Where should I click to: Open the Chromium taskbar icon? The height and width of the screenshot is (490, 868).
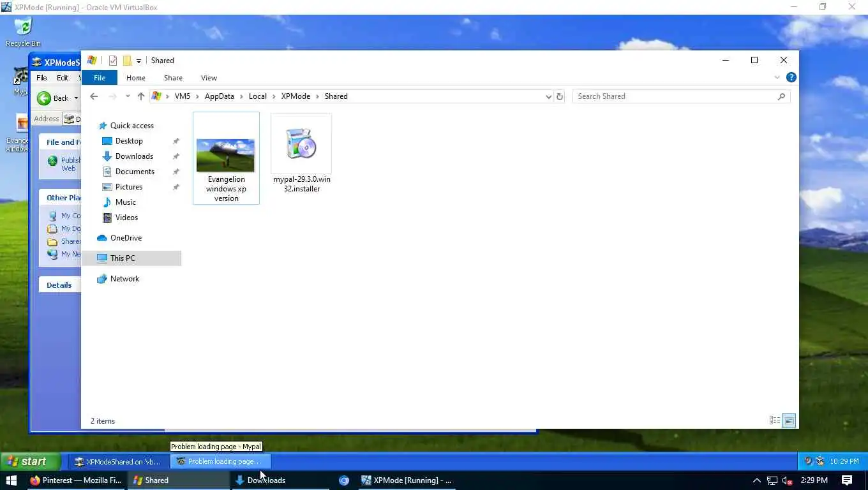[x=344, y=480]
